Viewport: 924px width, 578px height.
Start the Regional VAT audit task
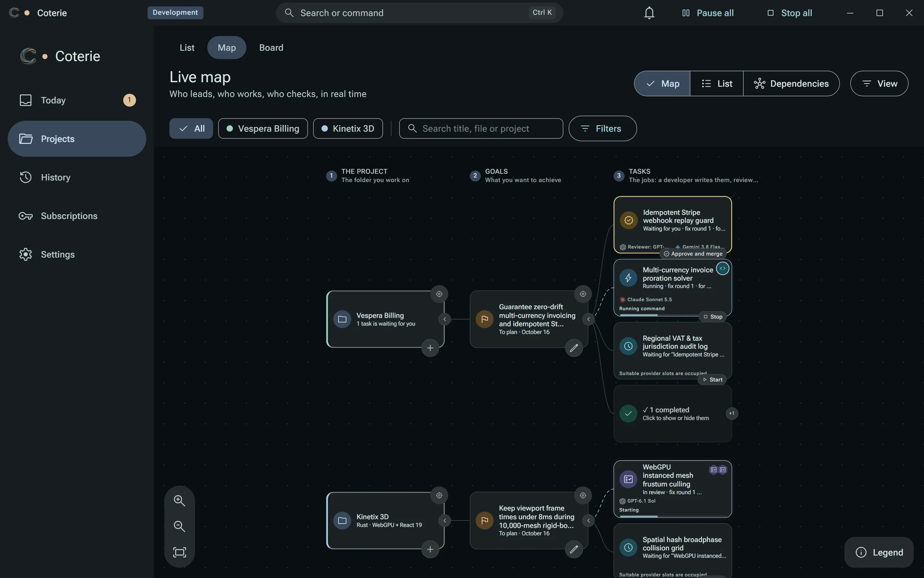click(x=713, y=380)
